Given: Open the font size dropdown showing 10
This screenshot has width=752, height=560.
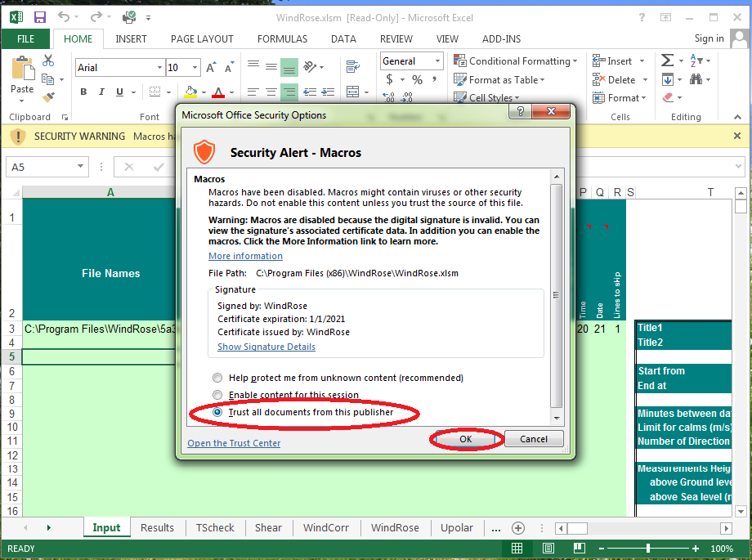Looking at the screenshot, I should [195, 68].
